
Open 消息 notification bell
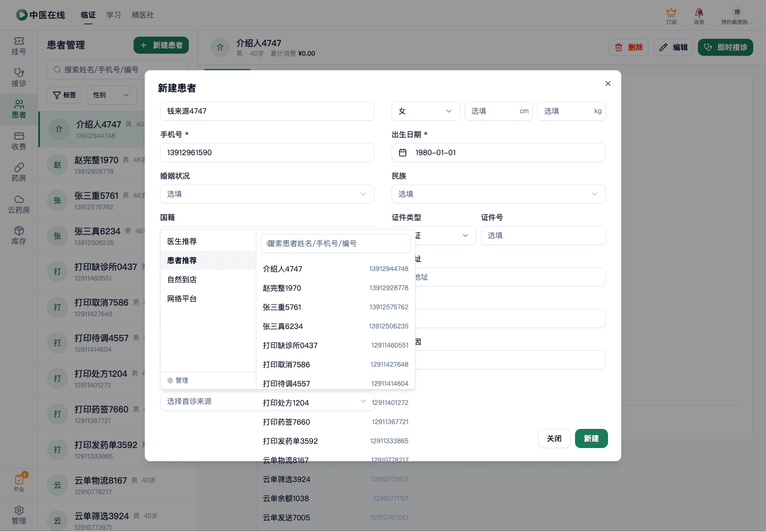click(x=699, y=16)
